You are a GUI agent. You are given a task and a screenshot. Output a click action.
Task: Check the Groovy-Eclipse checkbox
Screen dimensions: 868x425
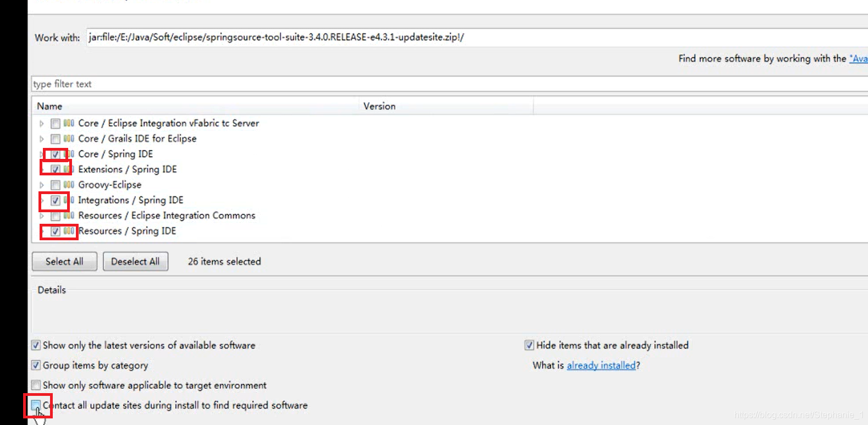tap(56, 185)
